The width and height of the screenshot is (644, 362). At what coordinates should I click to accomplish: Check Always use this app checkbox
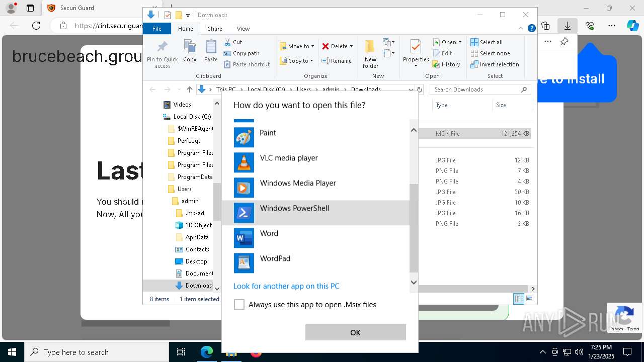click(239, 305)
